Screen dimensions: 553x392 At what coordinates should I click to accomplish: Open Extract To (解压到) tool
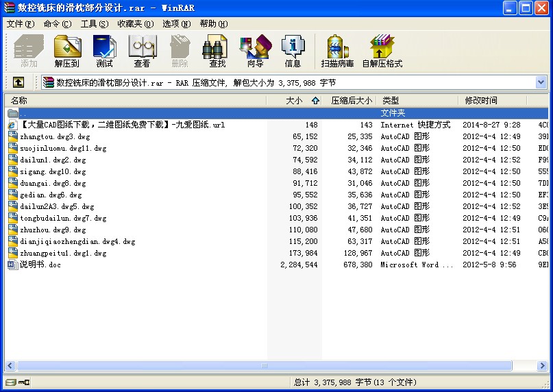[67, 51]
